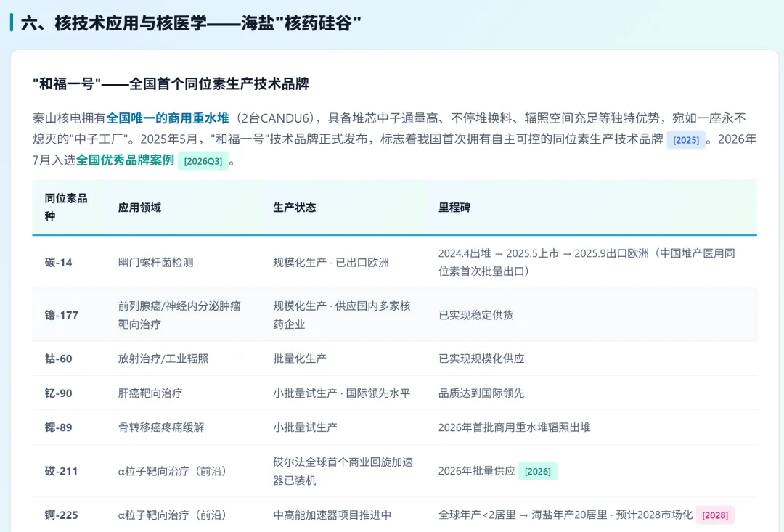Click the status 批量化生产
784x532 pixels.
point(300,359)
